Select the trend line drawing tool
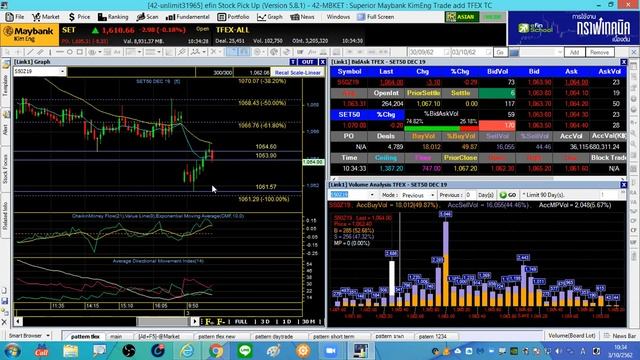 coord(30,52)
